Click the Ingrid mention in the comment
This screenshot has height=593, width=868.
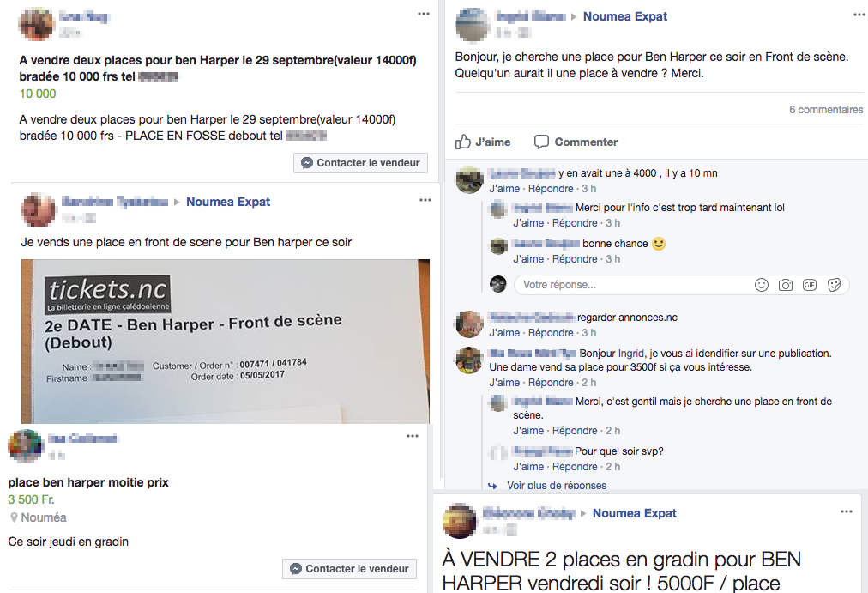pyautogui.click(x=631, y=354)
